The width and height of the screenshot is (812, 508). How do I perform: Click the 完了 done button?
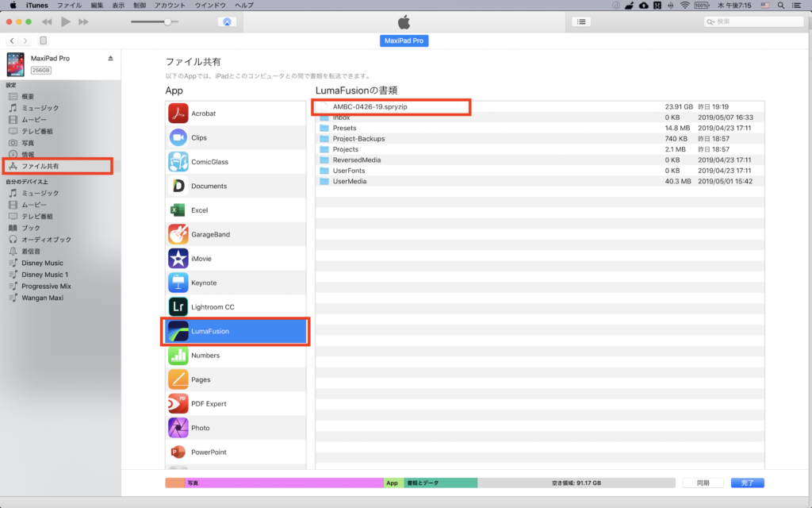tap(747, 483)
